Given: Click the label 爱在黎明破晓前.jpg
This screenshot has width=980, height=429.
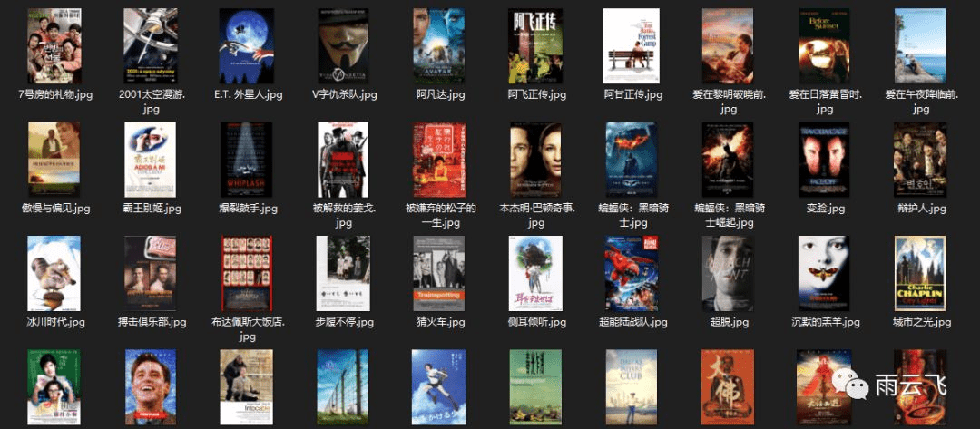Looking at the screenshot, I should (x=729, y=102).
